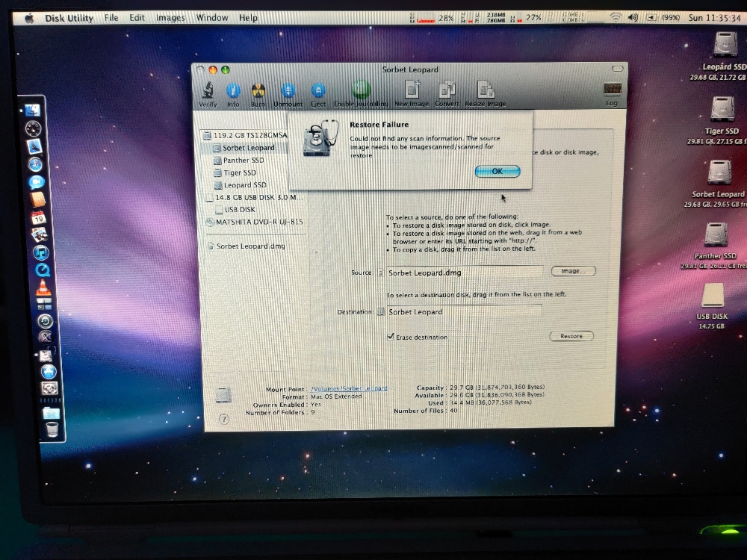This screenshot has width=747, height=560.
Task: Select the Tiger SSD volume in sidebar
Action: coord(235,173)
